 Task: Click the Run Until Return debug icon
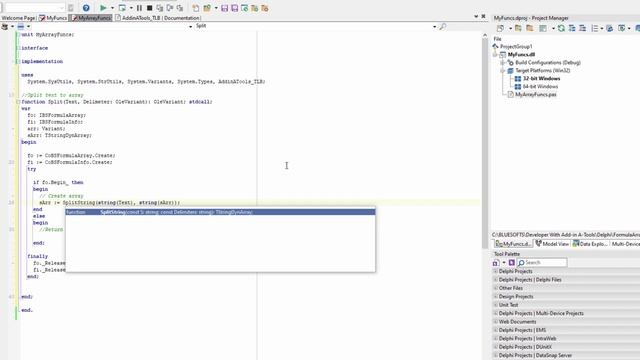[x=180, y=8]
